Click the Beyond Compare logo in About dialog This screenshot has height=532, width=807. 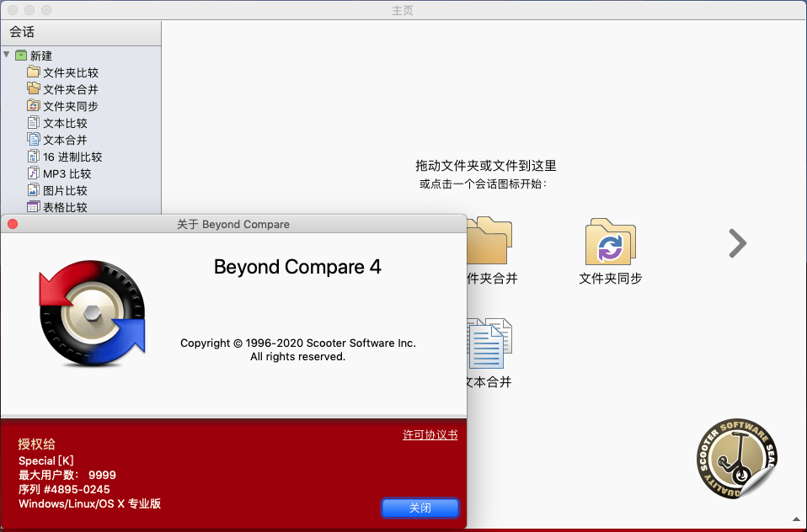(92, 313)
